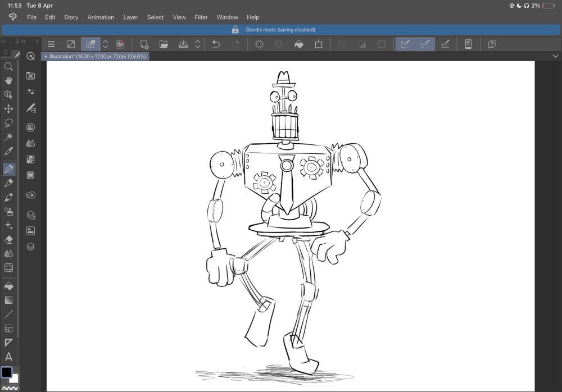Image resolution: width=562 pixels, height=392 pixels.
Task: Open the Quick Access palette
Action: 31,56
